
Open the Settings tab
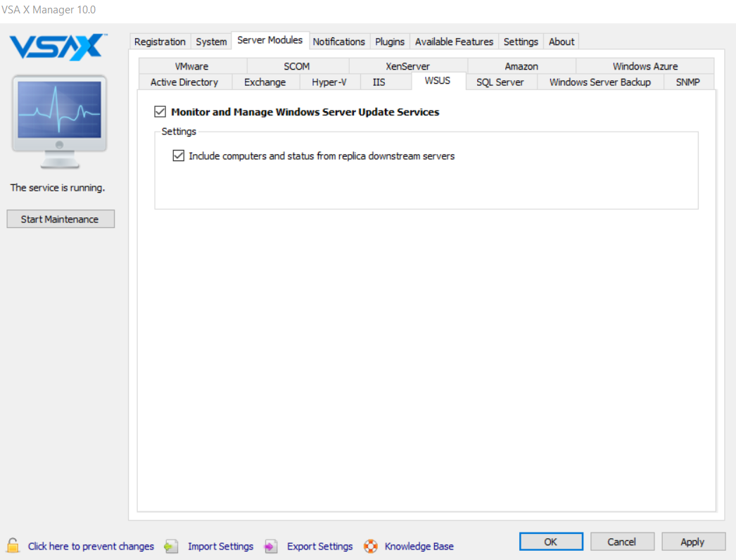point(521,42)
